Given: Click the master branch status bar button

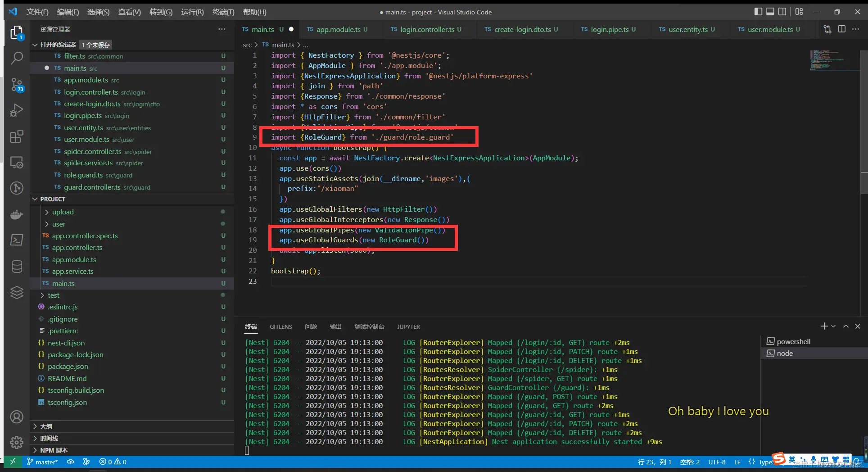Looking at the screenshot, I should pyautogui.click(x=42, y=462).
